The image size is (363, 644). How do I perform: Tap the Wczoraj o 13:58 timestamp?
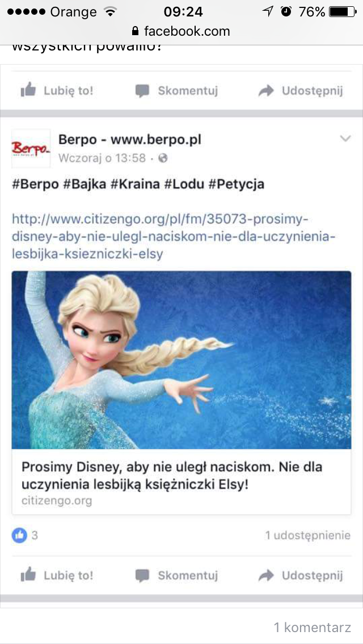point(102,158)
